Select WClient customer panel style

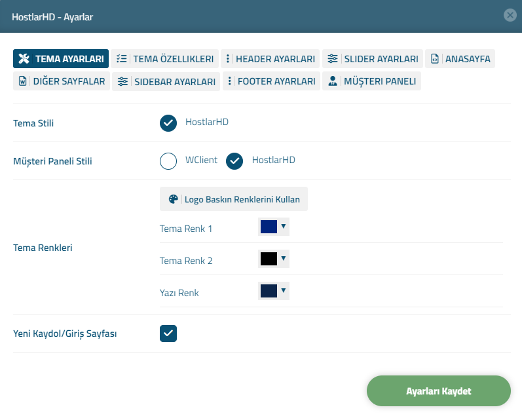(168, 161)
